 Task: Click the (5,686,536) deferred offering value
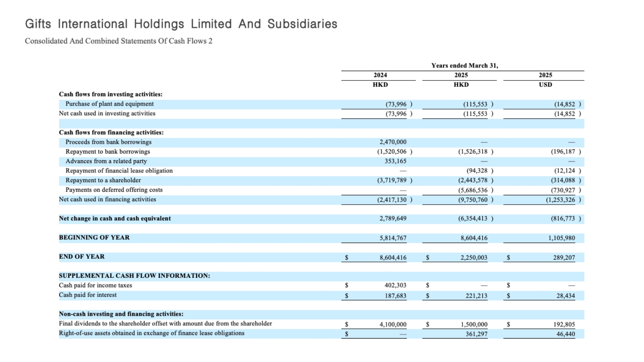[x=476, y=190]
